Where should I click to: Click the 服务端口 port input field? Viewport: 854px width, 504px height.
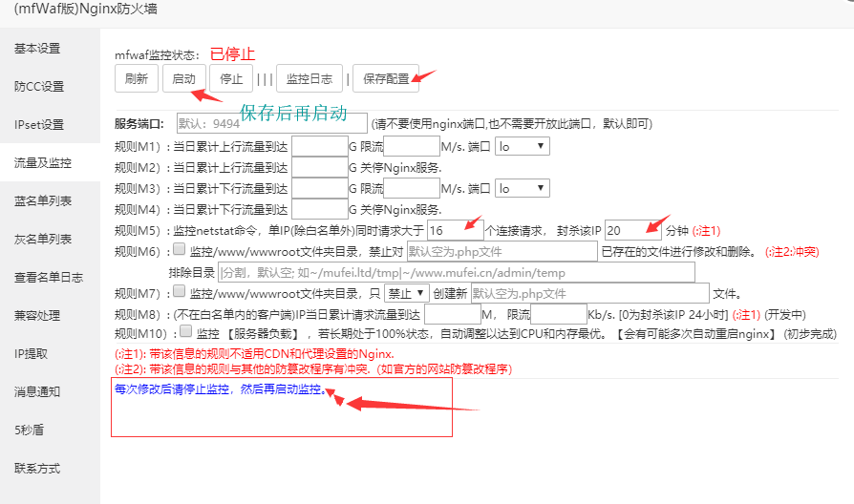[x=271, y=123]
